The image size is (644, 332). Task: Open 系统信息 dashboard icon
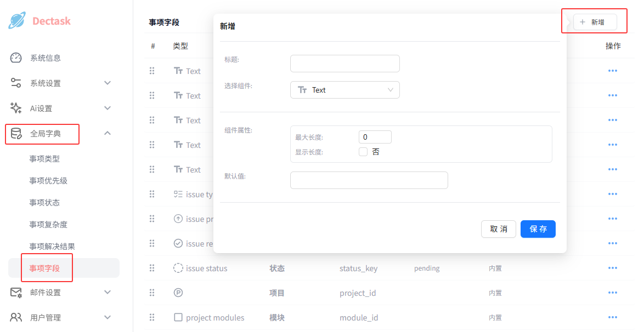pos(16,58)
